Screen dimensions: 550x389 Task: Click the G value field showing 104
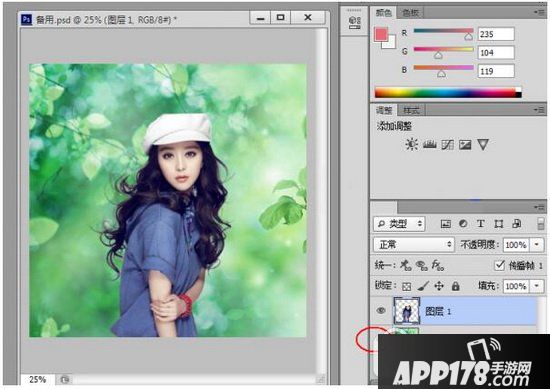[496, 53]
